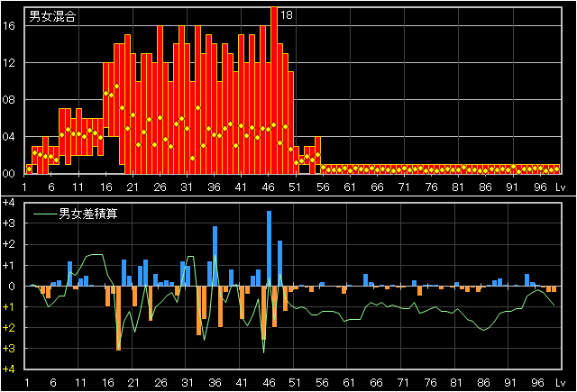Click y-axis label 04 in 男女混合 chart
The height and width of the screenshot is (392, 577).
[x=8, y=137]
